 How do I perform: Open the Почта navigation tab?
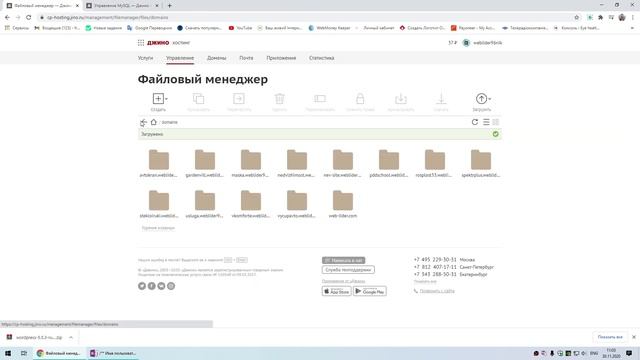pyautogui.click(x=246, y=58)
